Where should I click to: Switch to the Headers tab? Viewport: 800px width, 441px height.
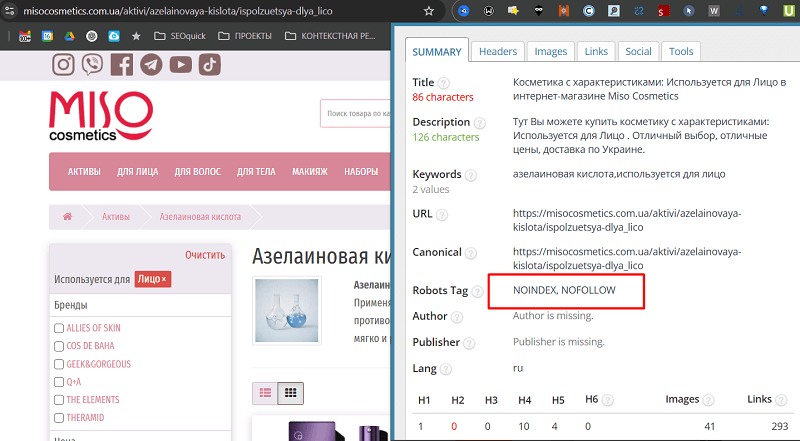498,52
